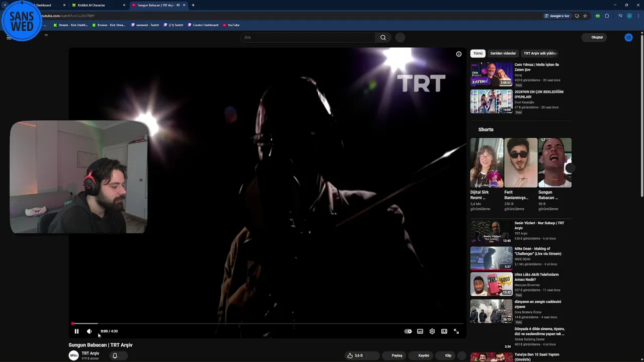Screen dimensions: 644x362
Task: Switch to theater mode
Action: pyautogui.click(x=444, y=331)
